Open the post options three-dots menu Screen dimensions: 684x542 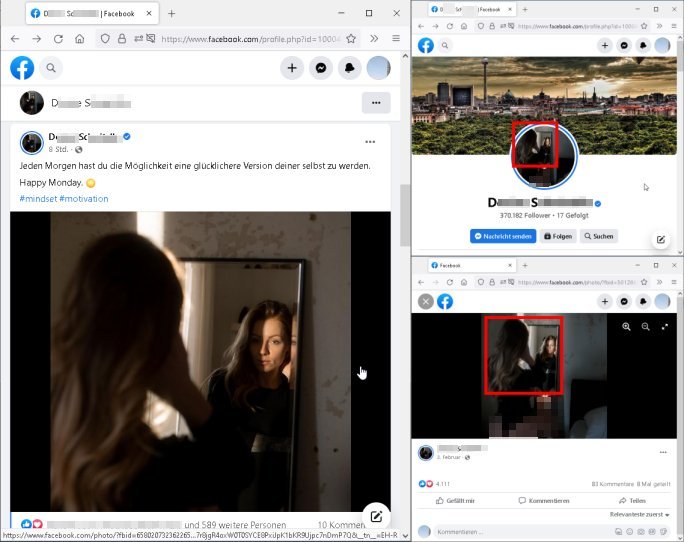click(370, 142)
